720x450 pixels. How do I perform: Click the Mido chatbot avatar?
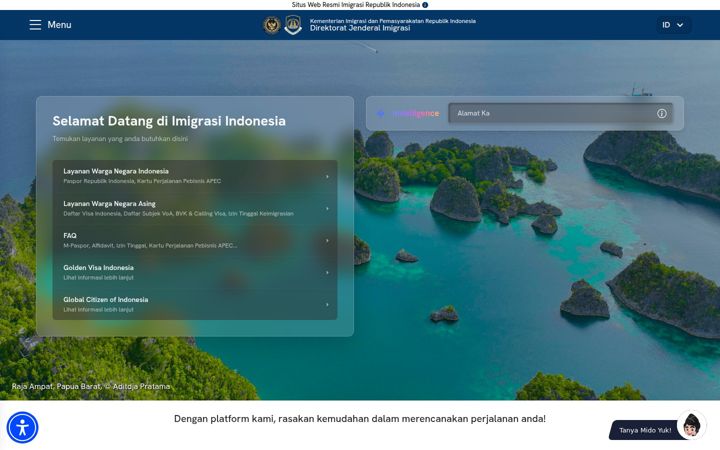tap(691, 425)
